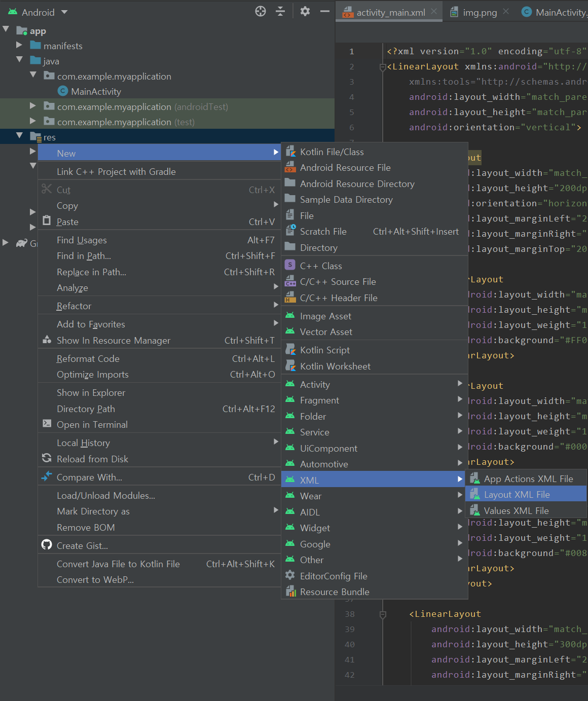
Task: Click the Compare With arrows icon
Action: coord(47,476)
